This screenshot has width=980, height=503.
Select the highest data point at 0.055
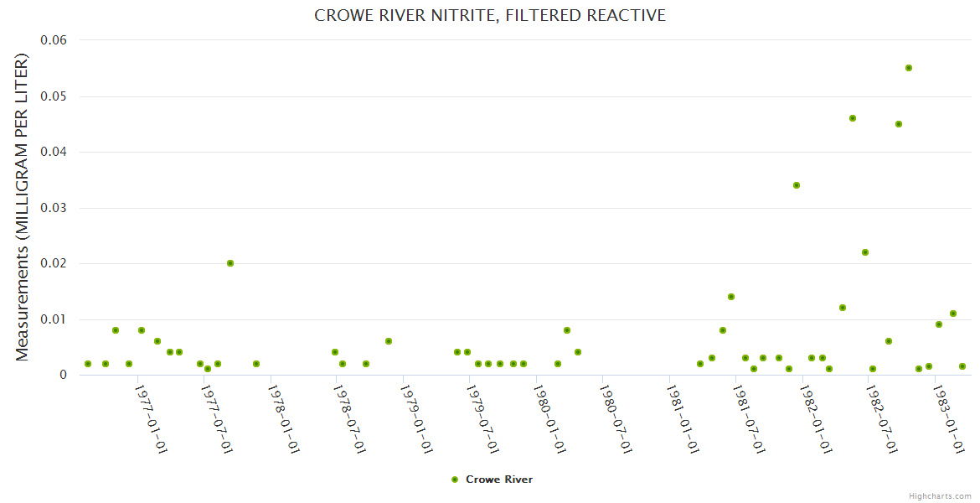coord(909,68)
